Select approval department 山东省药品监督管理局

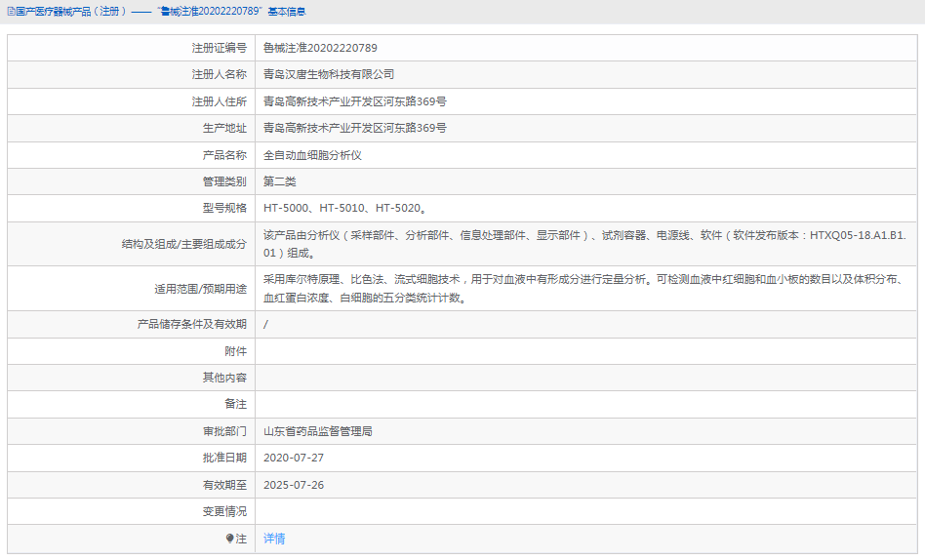pyautogui.click(x=317, y=431)
